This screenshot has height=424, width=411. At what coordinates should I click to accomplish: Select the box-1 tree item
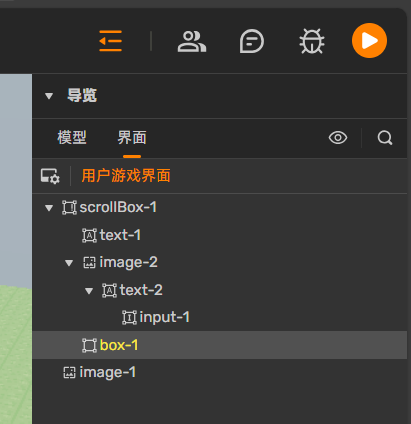tap(220, 345)
